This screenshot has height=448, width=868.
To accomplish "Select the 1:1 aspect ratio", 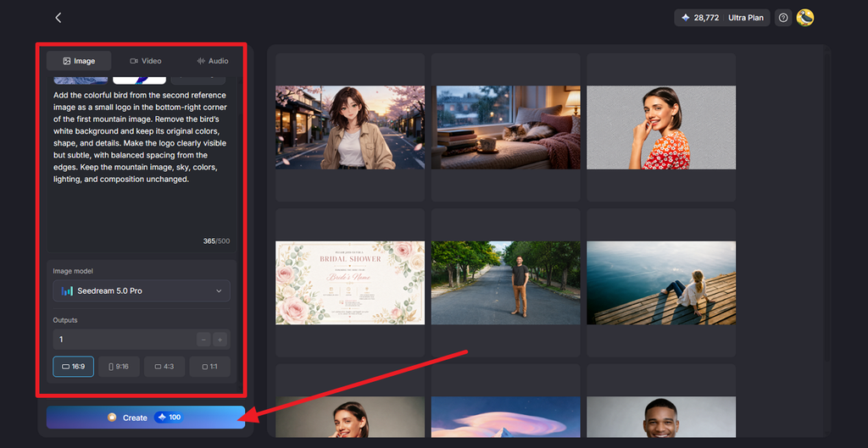I will 210,367.
